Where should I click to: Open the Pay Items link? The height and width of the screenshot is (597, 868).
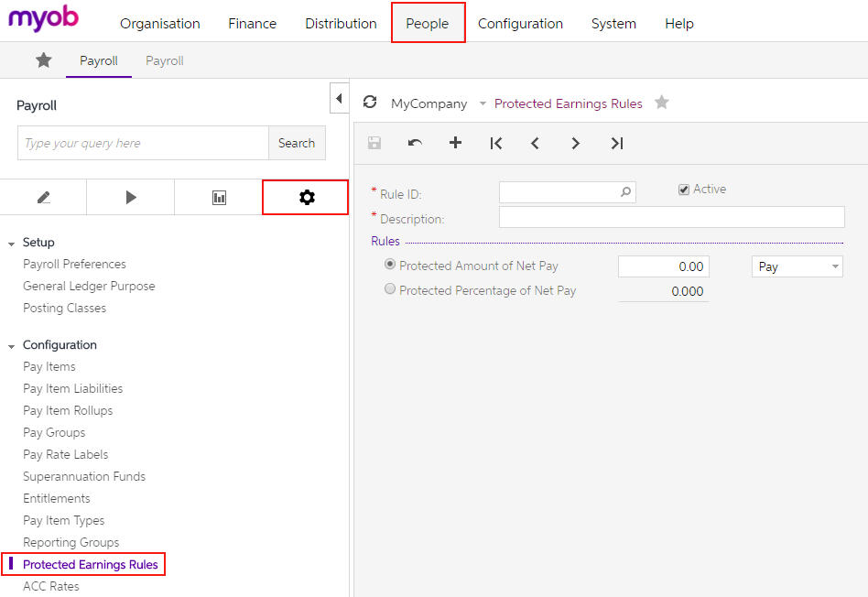click(x=49, y=366)
